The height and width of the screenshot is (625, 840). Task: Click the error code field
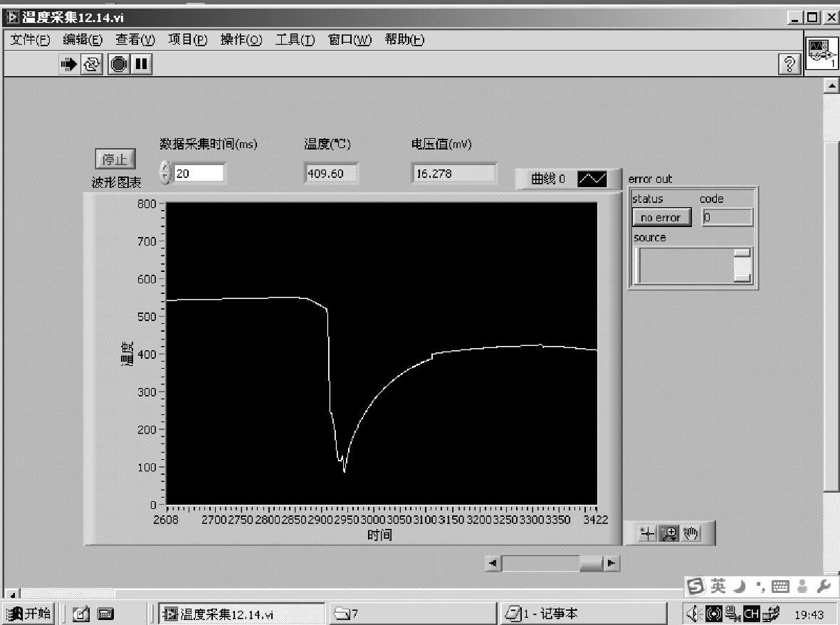(x=727, y=217)
